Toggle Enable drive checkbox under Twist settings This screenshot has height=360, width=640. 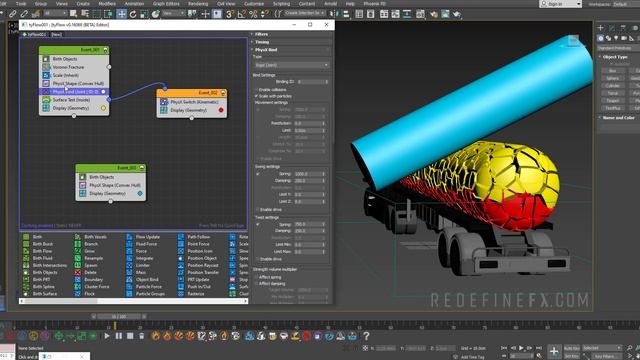[x=258, y=259]
